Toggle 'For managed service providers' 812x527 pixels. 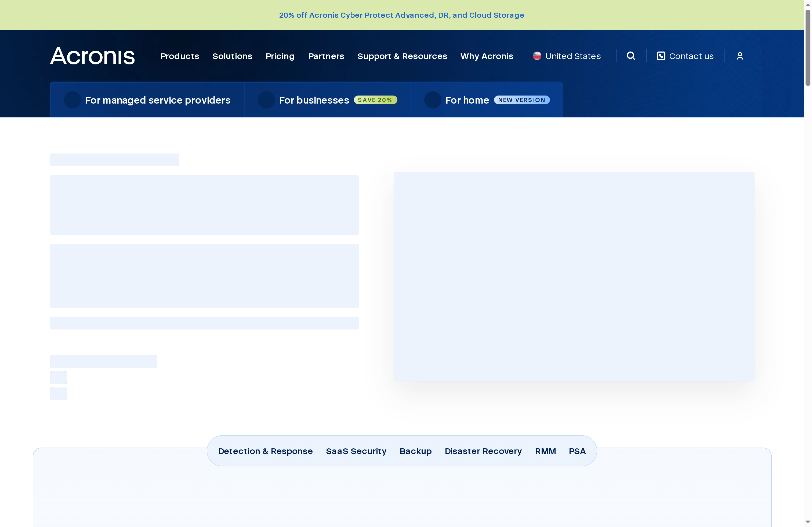72,100
